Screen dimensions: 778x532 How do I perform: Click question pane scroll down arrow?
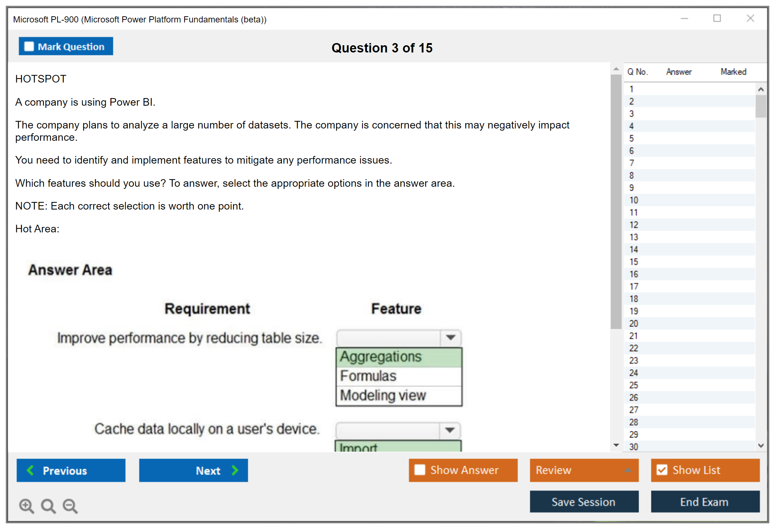616,445
